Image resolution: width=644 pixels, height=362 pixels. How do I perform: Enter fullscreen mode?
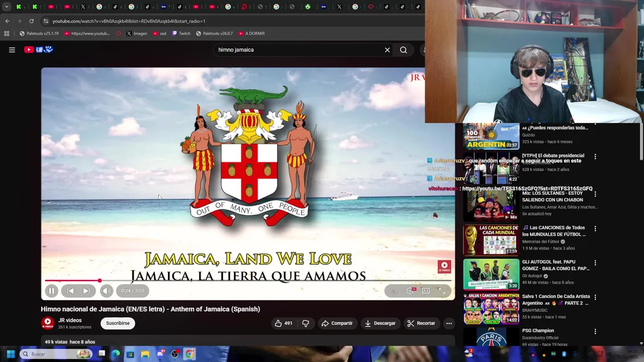442,291
